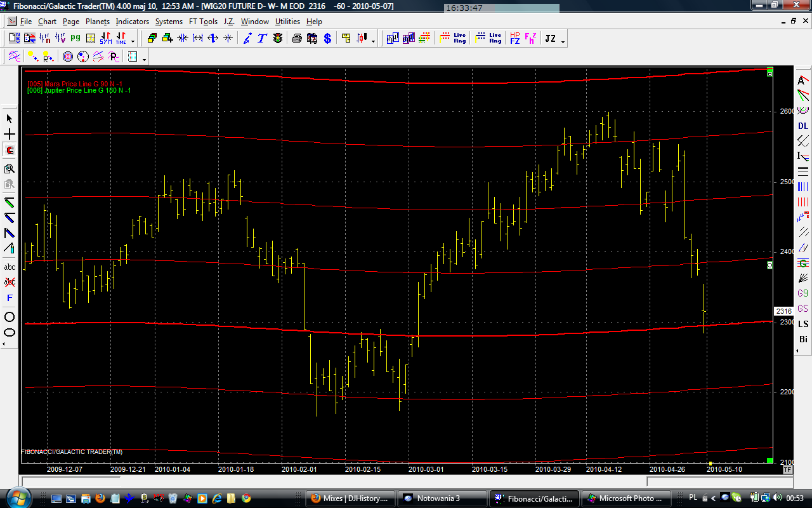Image resolution: width=812 pixels, height=508 pixels.
Task: Click the abc text label tool
Action: (10, 267)
